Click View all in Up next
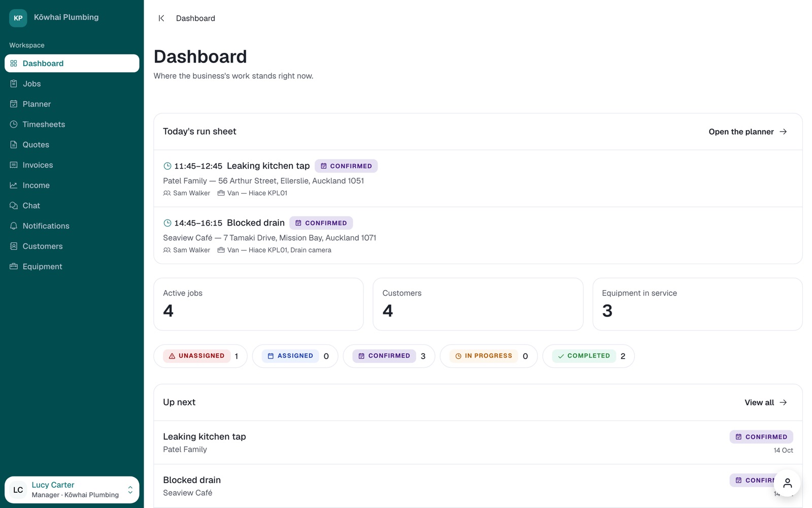This screenshot has height=508, width=812. [x=766, y=402]
